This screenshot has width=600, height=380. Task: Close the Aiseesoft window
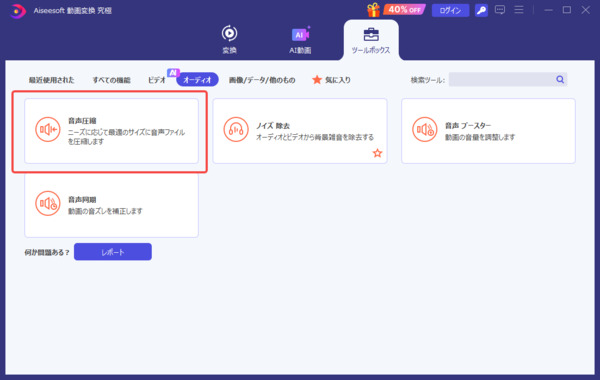(x=585, y=10)
